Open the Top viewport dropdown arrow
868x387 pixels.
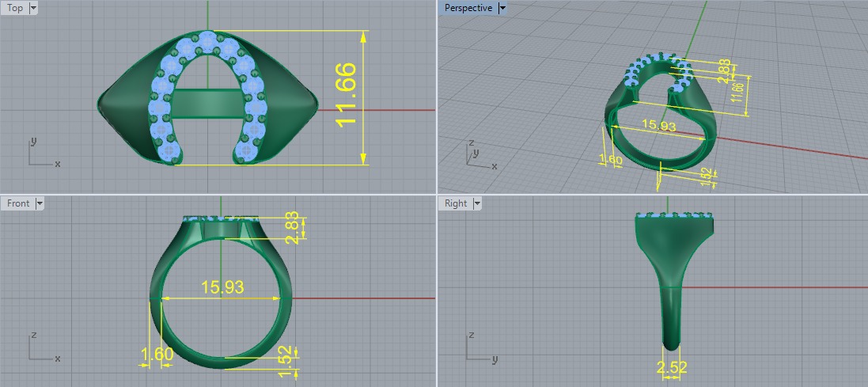pyautogui.click(x=33, y=8)
